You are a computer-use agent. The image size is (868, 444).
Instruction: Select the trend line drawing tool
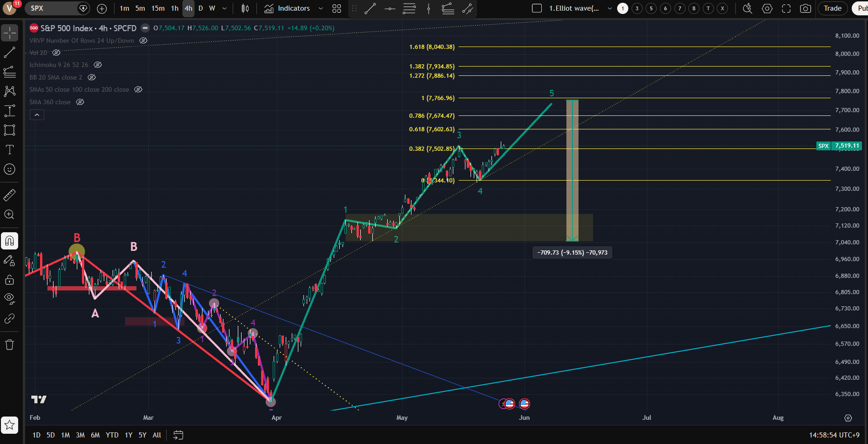[x=10, y=53]
